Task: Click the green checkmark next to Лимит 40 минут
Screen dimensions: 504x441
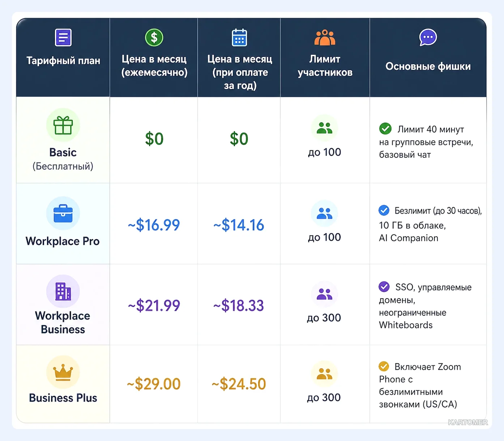Action: coord(385,128)
